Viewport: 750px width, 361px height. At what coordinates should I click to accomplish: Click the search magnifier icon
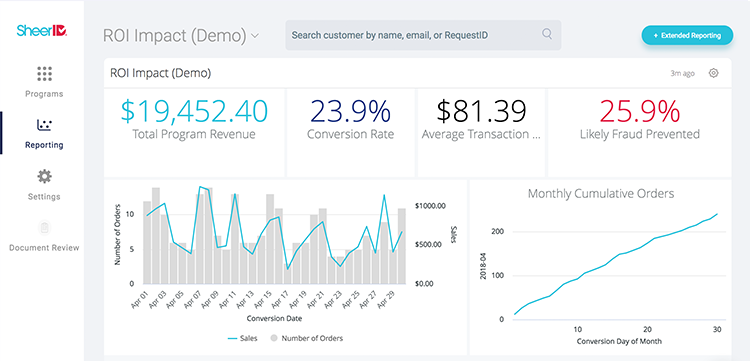[x=547, y=34]
